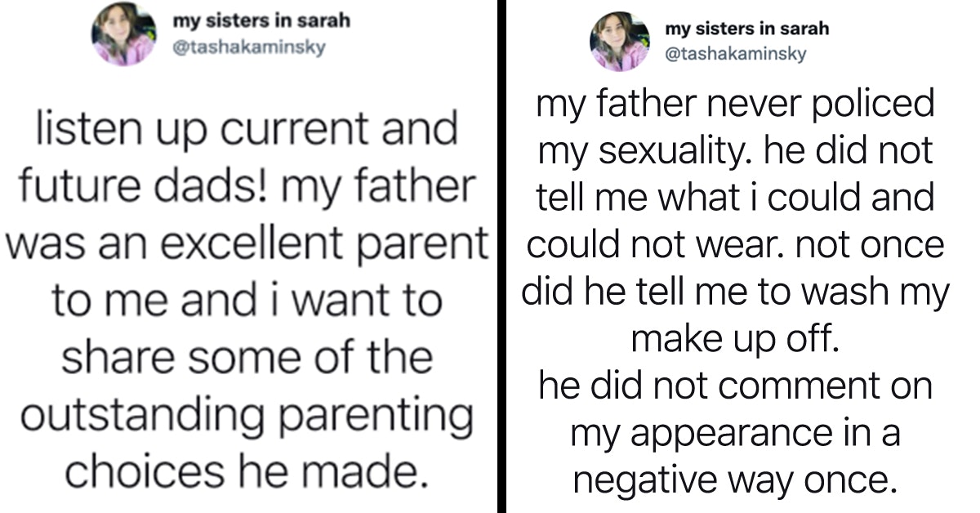Click the 'my sexuality. he did not' line
The height and width of the screenshot is (513, 980).
pos(734,152)
